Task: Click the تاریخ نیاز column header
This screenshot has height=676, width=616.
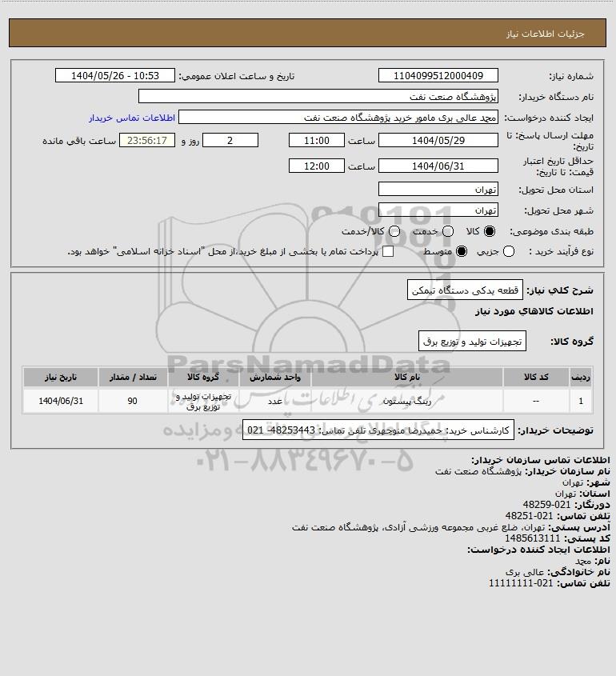Action: coord(61,378)
